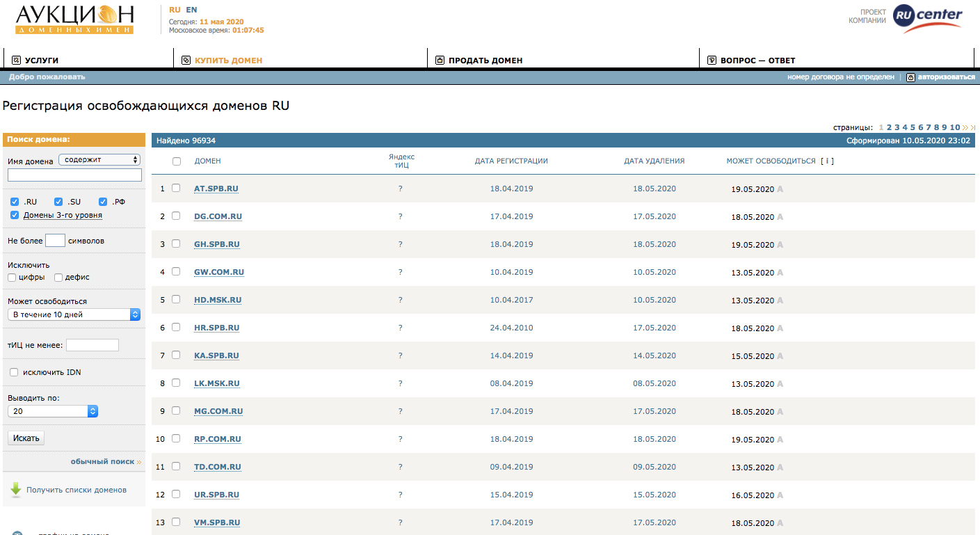Screen dimensions: 980x535
Task: Open the HD.MSK.RU domain link
Action: 218,300
